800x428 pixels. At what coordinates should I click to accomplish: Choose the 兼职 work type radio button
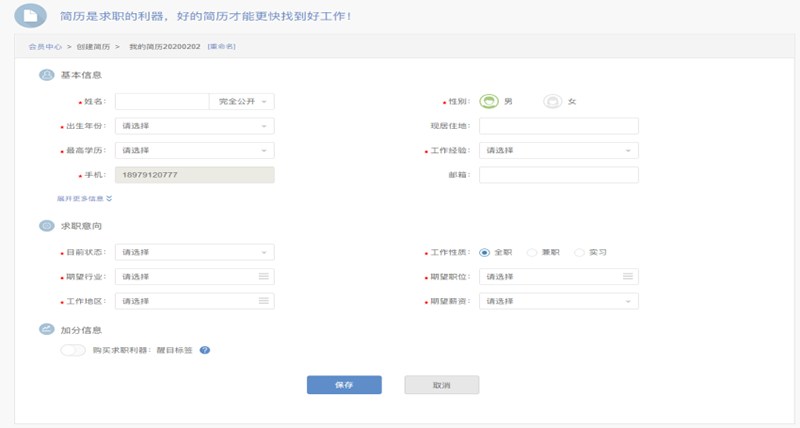[532, 253]
